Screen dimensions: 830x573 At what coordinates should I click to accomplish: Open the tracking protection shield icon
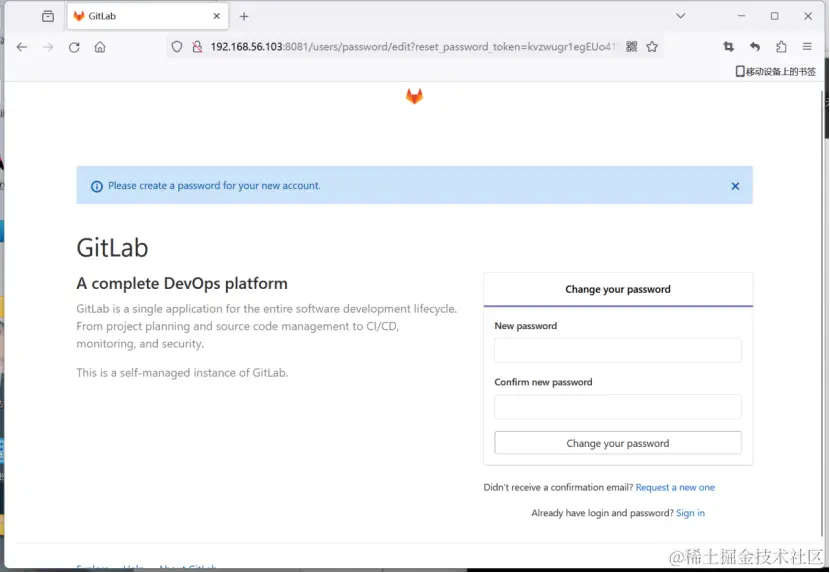coord(177,47)
